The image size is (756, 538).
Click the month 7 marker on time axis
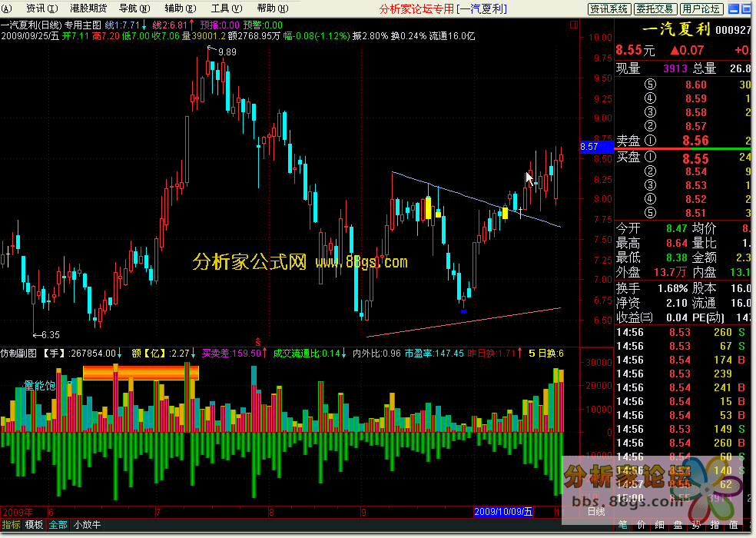click(x=158, y=512)
